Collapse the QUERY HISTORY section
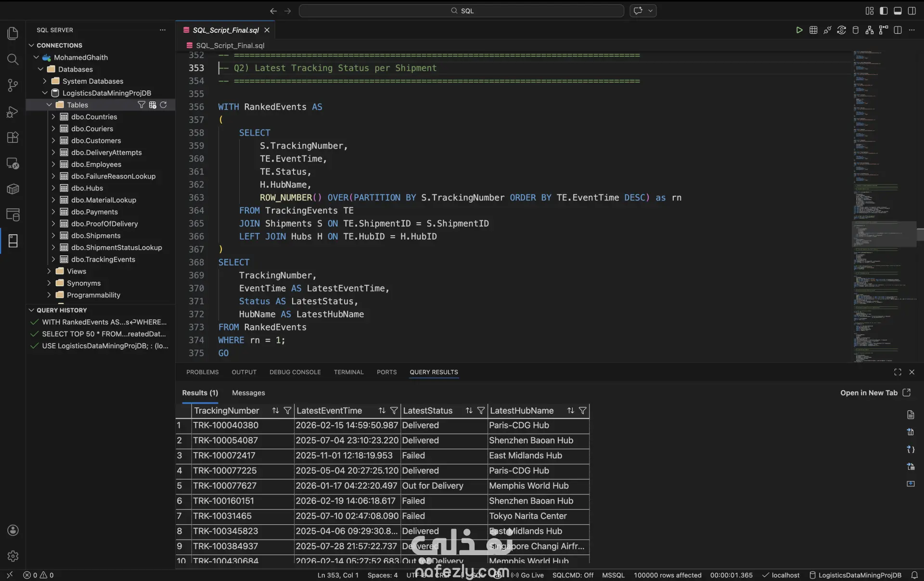 click(x=32, y=310)
